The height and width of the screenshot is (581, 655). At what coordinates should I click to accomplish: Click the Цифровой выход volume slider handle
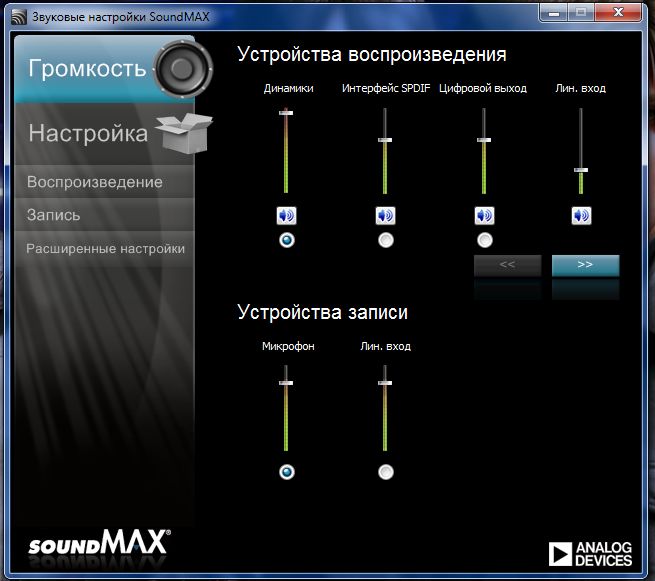[484, 140]
